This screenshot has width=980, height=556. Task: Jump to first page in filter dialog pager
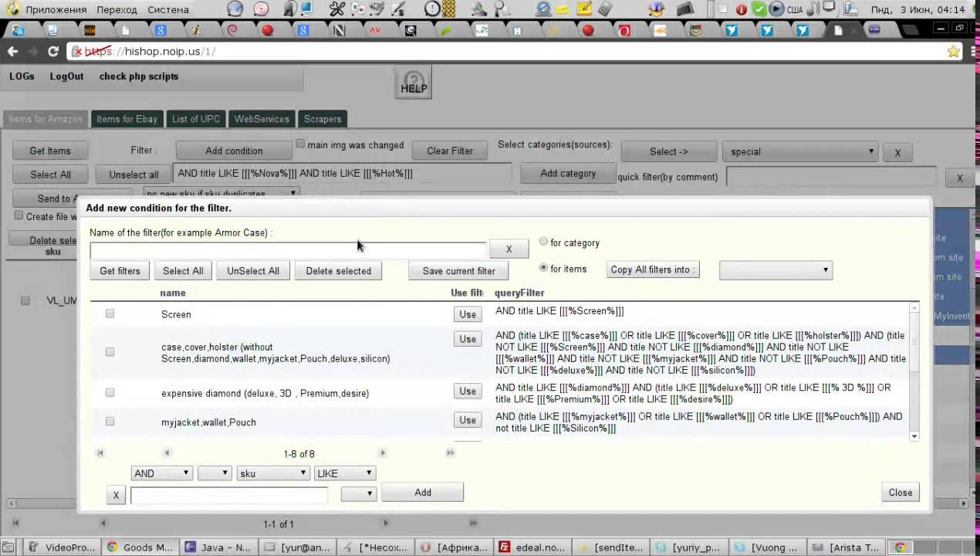pyautogui.click(x=100, y=453)
